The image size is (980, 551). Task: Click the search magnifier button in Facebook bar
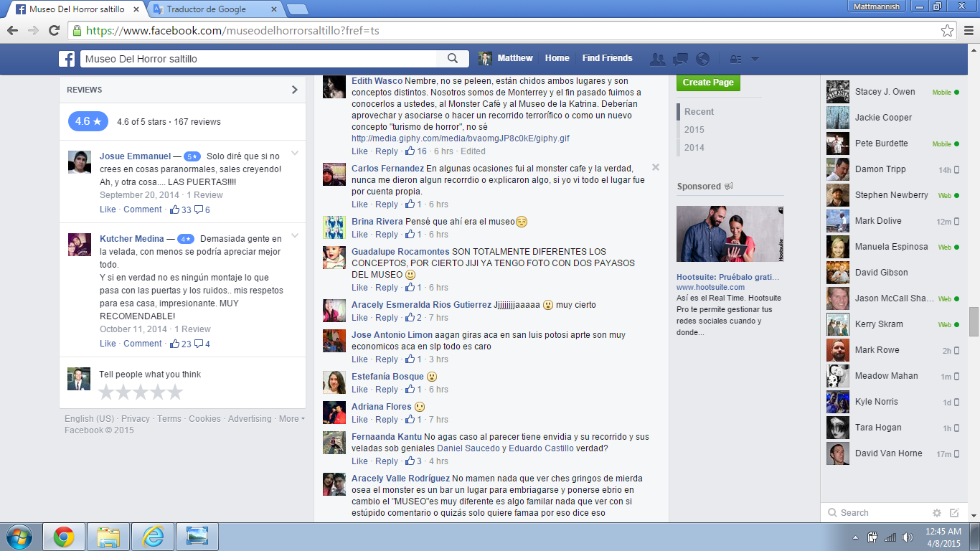click(453, 59)
